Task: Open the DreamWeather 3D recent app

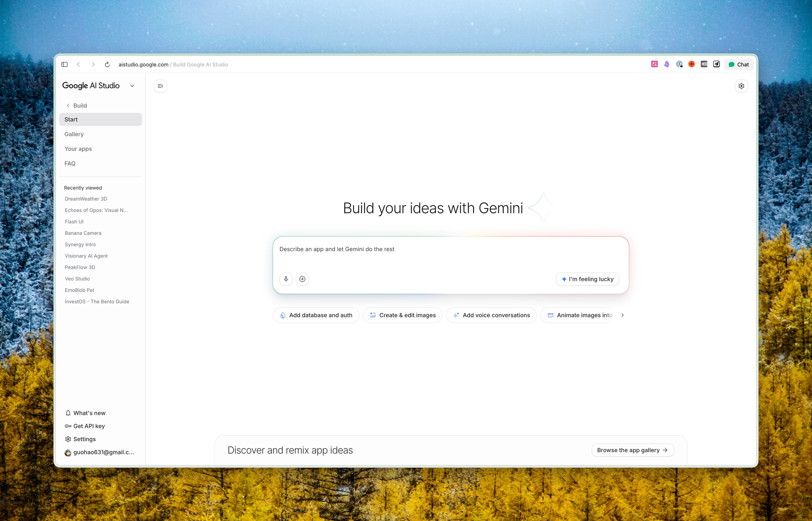Action: (x=86, y=199)
